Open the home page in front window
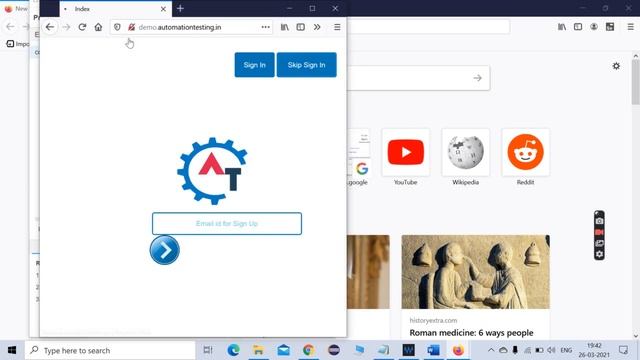Viewport: 640px width, 360px height. [x=98, y=27]
